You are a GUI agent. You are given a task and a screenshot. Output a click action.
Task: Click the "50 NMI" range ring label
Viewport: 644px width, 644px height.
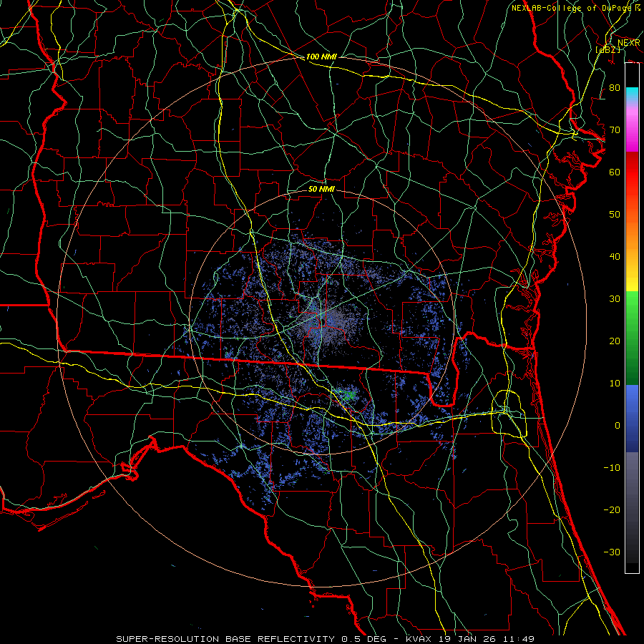pos(321,189)
